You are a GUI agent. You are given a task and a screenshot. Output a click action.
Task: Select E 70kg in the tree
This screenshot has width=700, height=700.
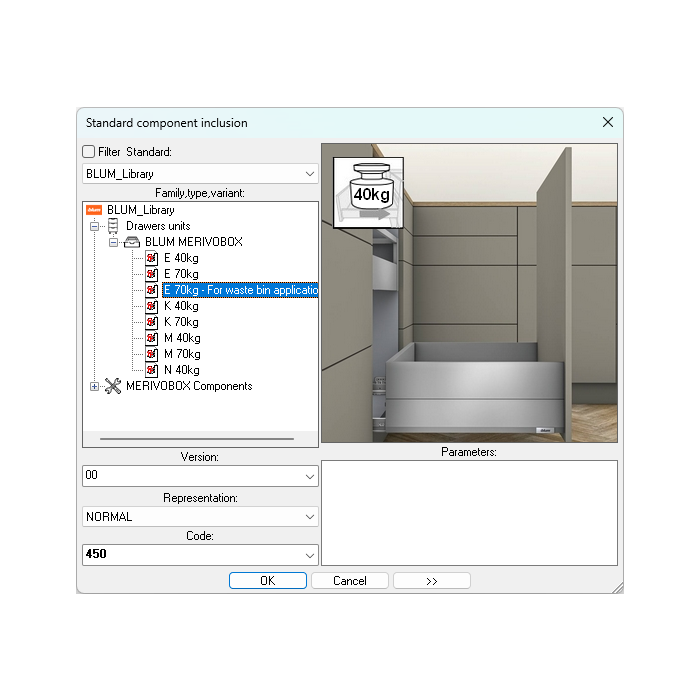pyautogui.click(x=181, y=274)
